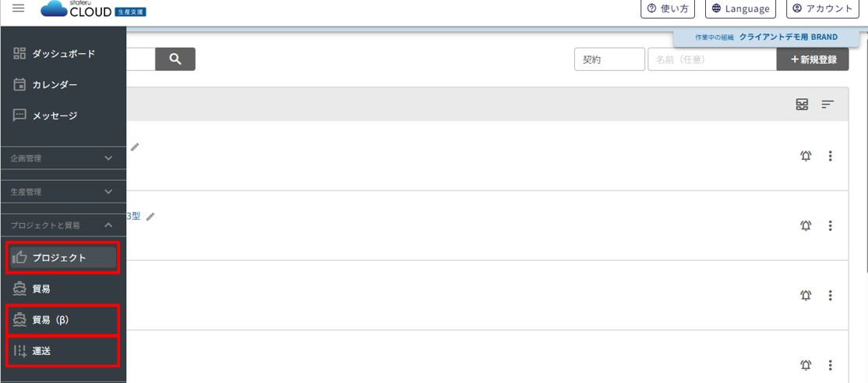Viewport: 868px width, 383px height.
Task: Open the Language button
Action: pos(740,9)
